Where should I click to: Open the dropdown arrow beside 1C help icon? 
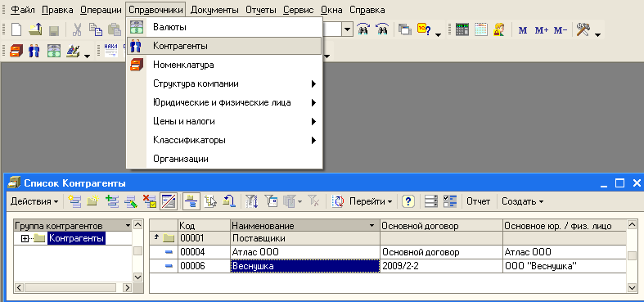coord(438,34)
